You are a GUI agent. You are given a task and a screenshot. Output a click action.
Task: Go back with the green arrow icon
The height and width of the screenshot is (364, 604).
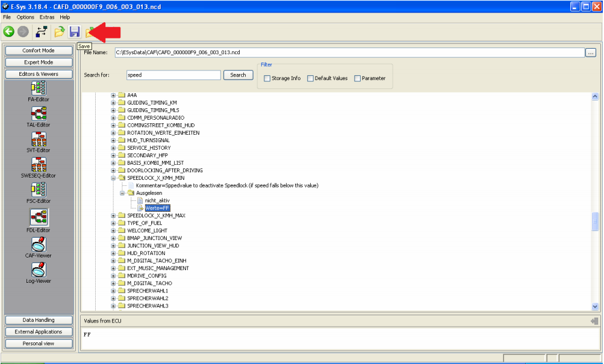pos(9,31)
